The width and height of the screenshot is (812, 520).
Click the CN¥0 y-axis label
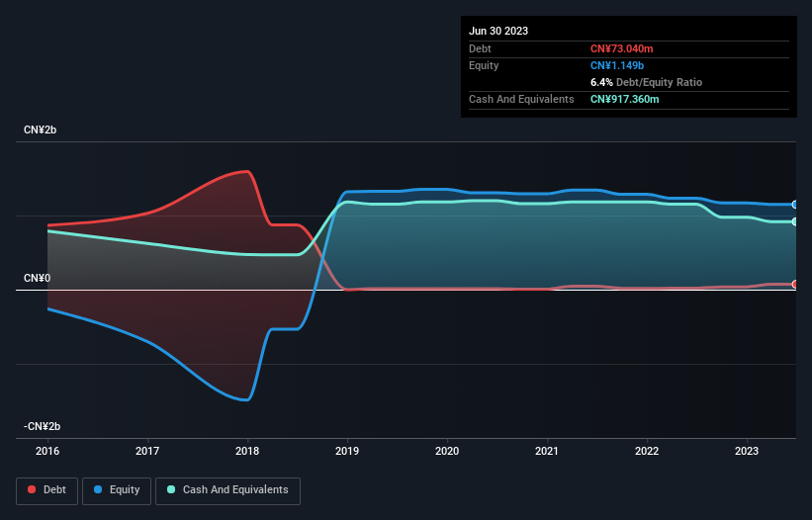click(38, 279)
